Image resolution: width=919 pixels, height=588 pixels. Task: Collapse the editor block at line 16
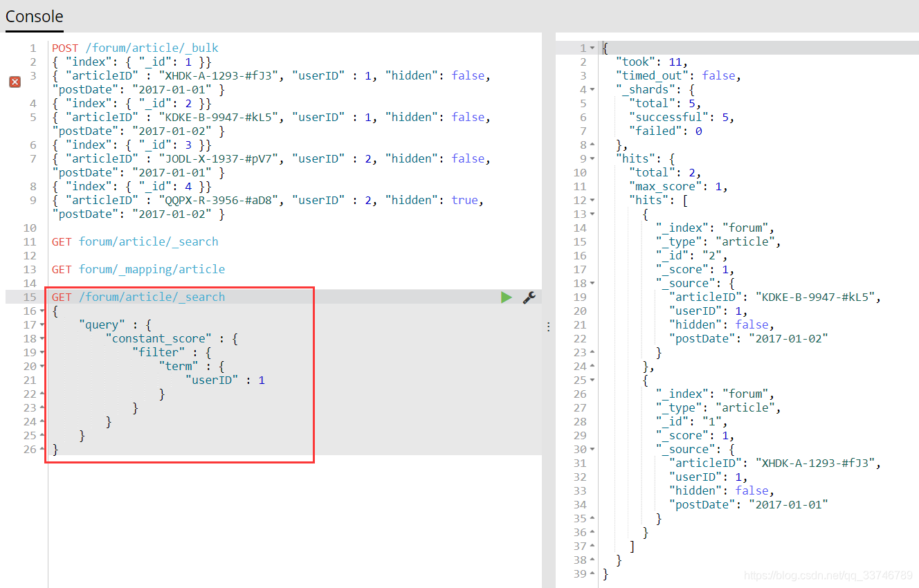coord(42,311)
